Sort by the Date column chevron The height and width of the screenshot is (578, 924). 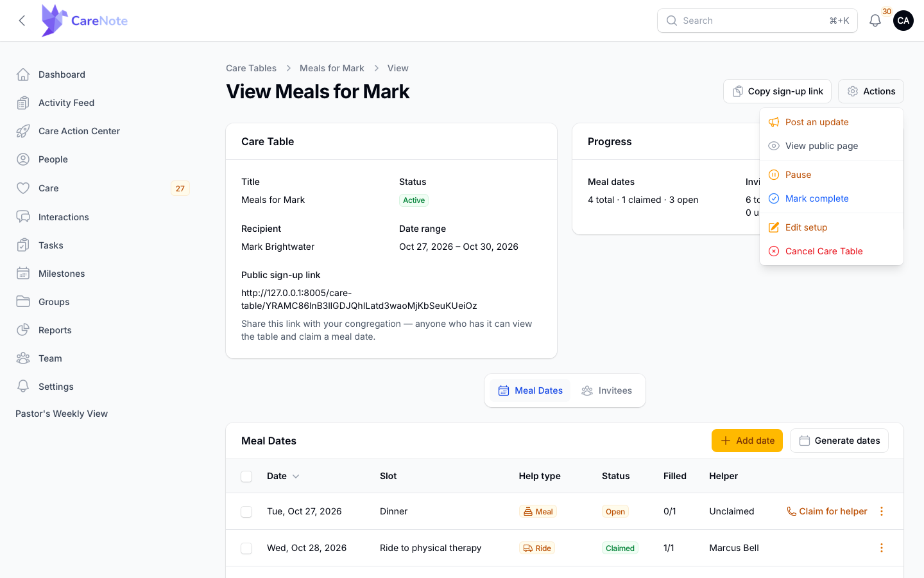(296, 477)
